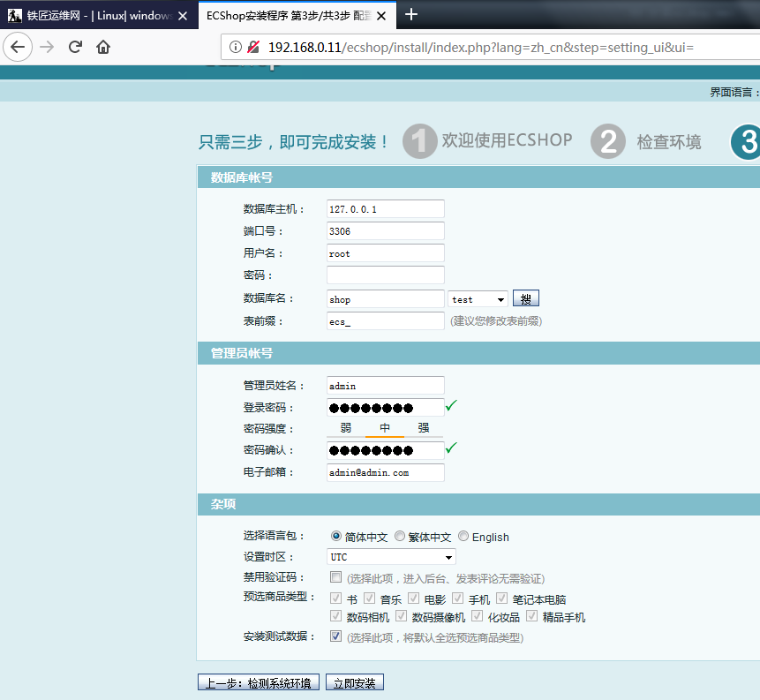Toggle the 数码相机 checkbox

[335, 615]
